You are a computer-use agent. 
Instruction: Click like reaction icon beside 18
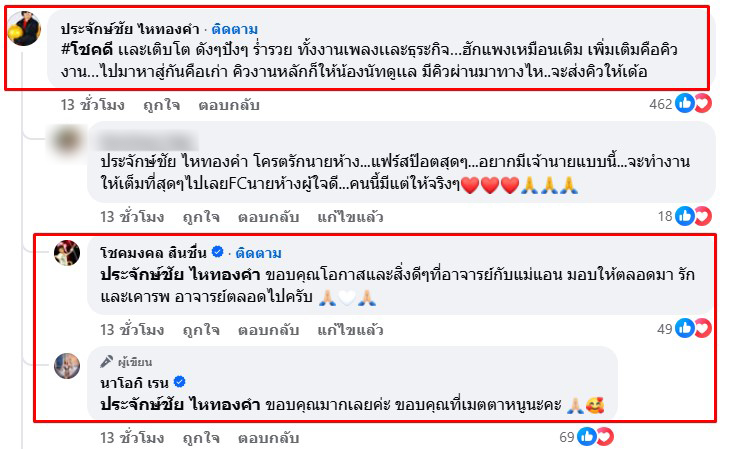pyautogui.click(x=685, y=216)
